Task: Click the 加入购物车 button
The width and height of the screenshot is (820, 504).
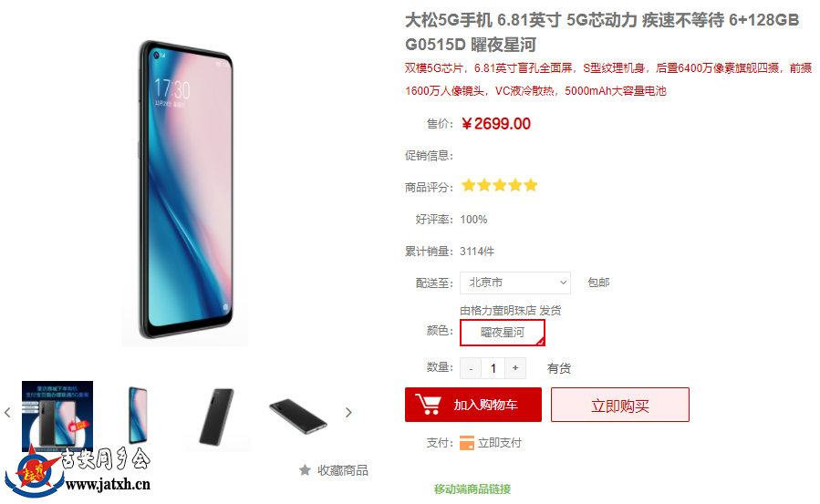Action: point(473,405)
